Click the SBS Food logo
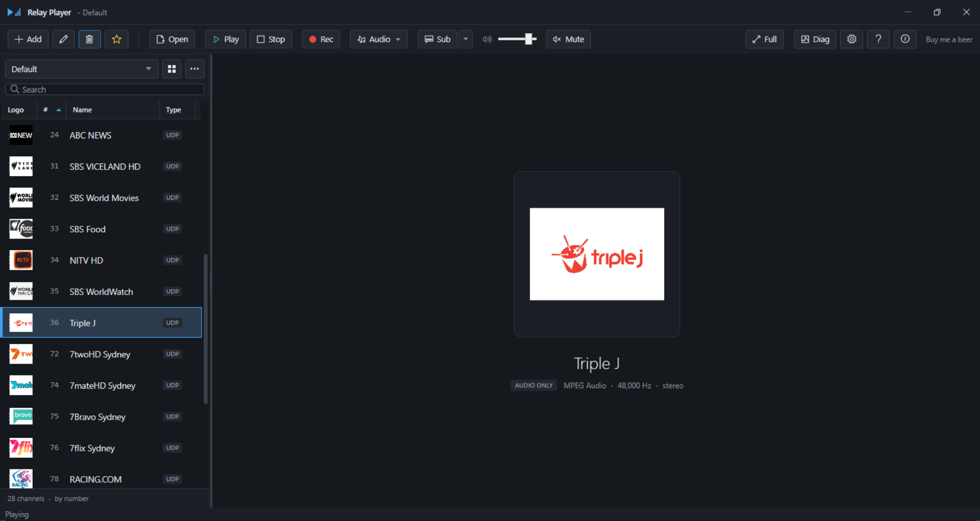The height and width of the screenshot is (521, 980). [21, 229]
